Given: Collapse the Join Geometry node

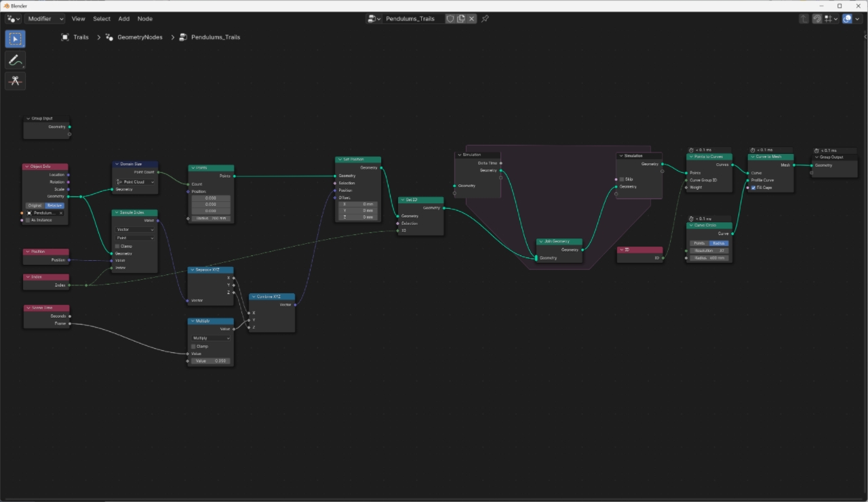Looking at the screenshot, I should pos(541,242).
